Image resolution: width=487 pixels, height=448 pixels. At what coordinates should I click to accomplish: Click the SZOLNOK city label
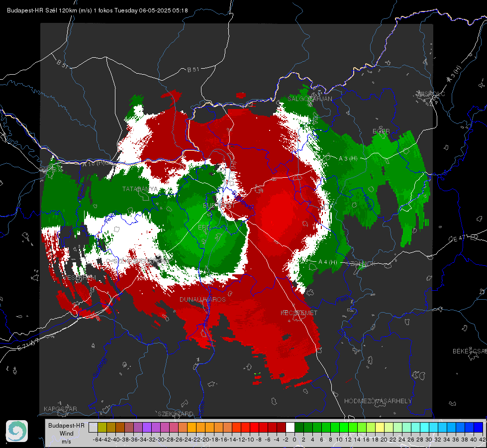[363, 263]
